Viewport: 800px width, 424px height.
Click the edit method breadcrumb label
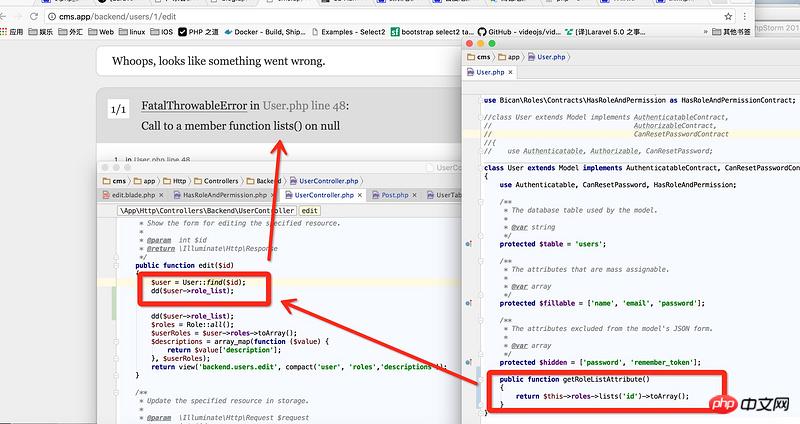[310, 211]
